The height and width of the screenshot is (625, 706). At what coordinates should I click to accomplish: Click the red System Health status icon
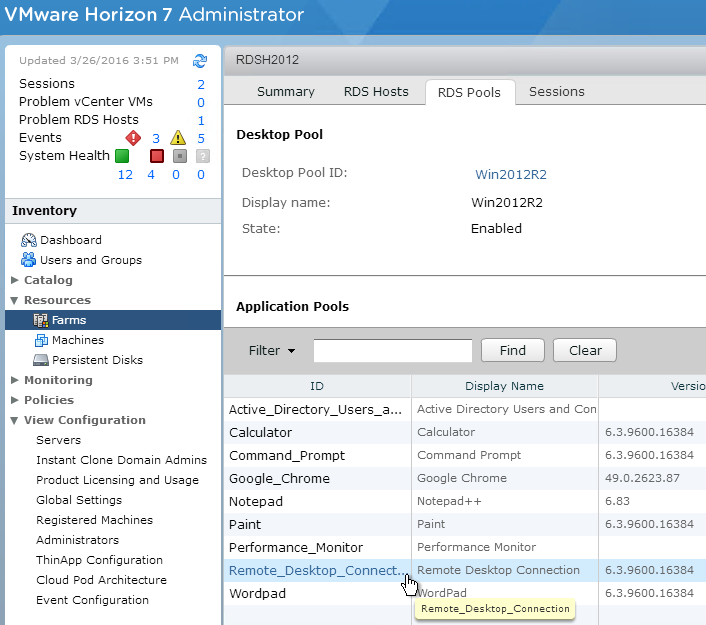tap(157, 156)
